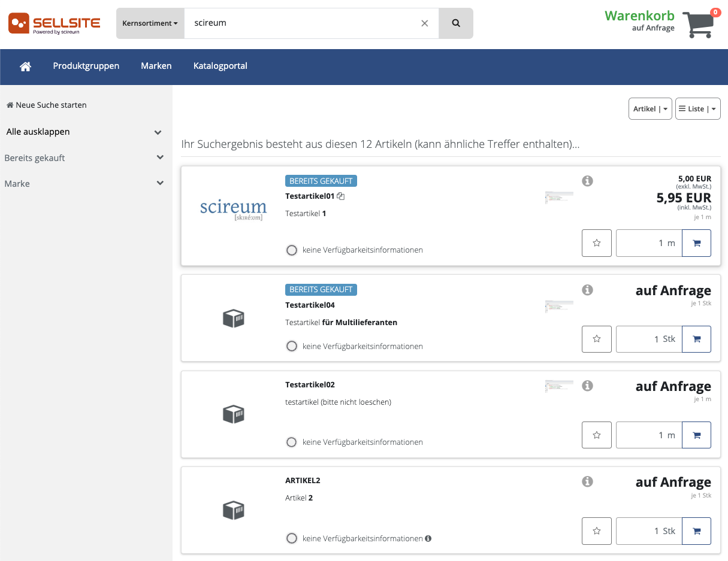Image resolution: width=728 pixels, height=561 pixels.
Task: Click Neue Suche starten link
Action: pos(47,105)
